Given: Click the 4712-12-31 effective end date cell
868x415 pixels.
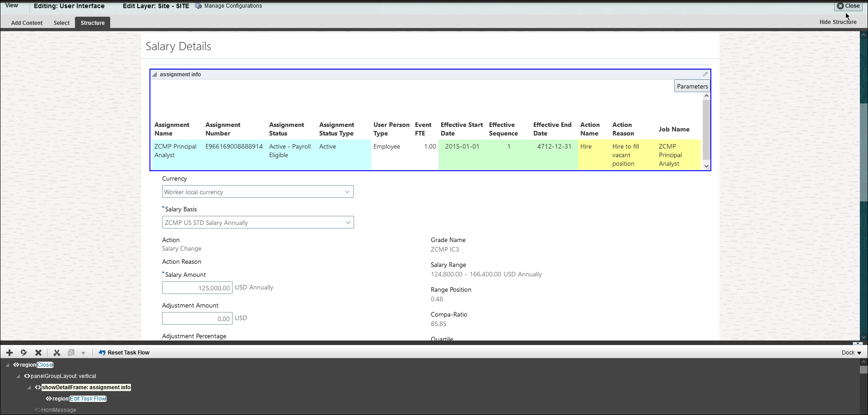Looking at the screenshot, I should point(554,146).
